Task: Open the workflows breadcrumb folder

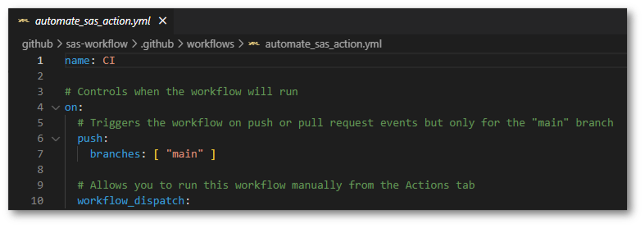Action: point(210,44)
